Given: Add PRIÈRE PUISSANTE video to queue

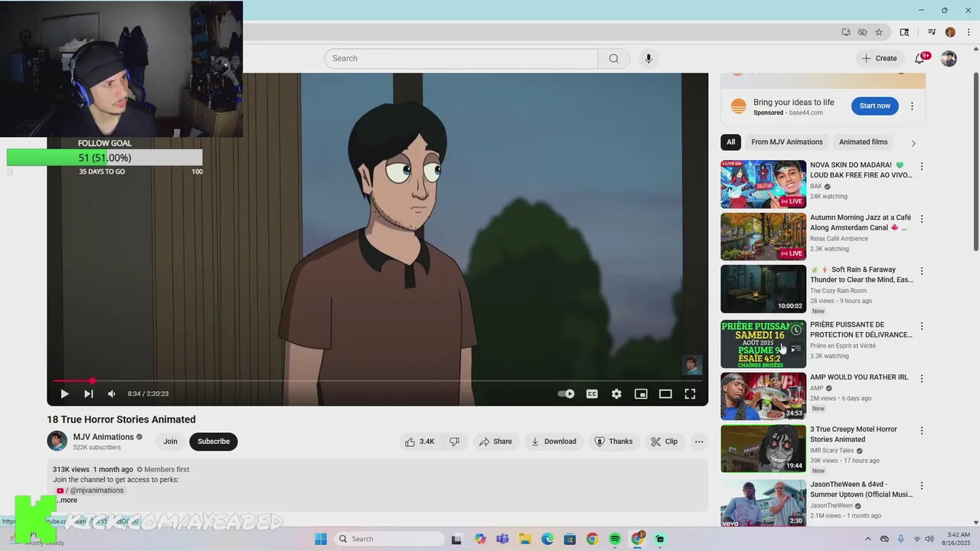Looking at the screenshot, I should point(796,349).
